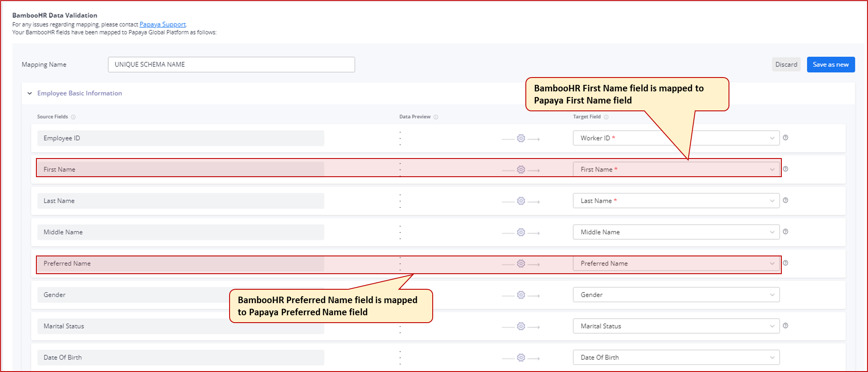This screenshot has width=868, height=372.
Task: Open mapping settings gear for Marital Status row
Action: tap(521, 326)
